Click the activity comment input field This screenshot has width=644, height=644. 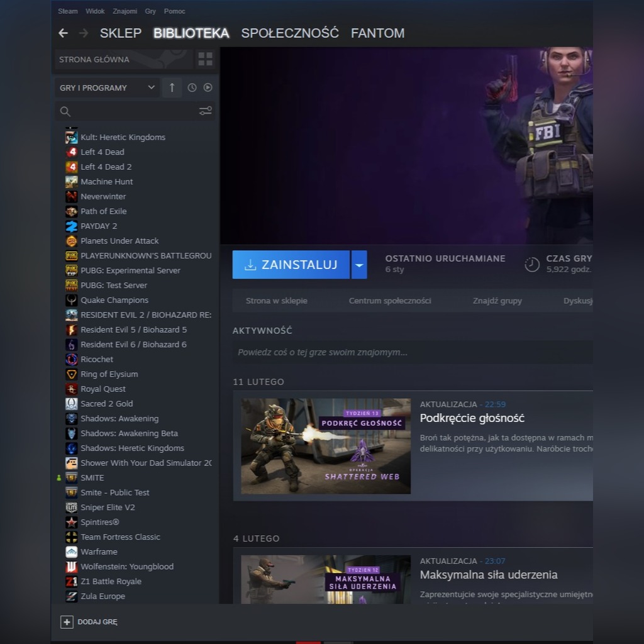click(x=413, y=352)
